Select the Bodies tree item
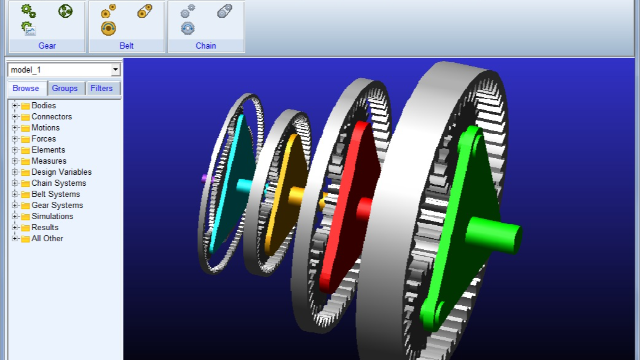Screen dimensions: 640x360 point(44,105)
